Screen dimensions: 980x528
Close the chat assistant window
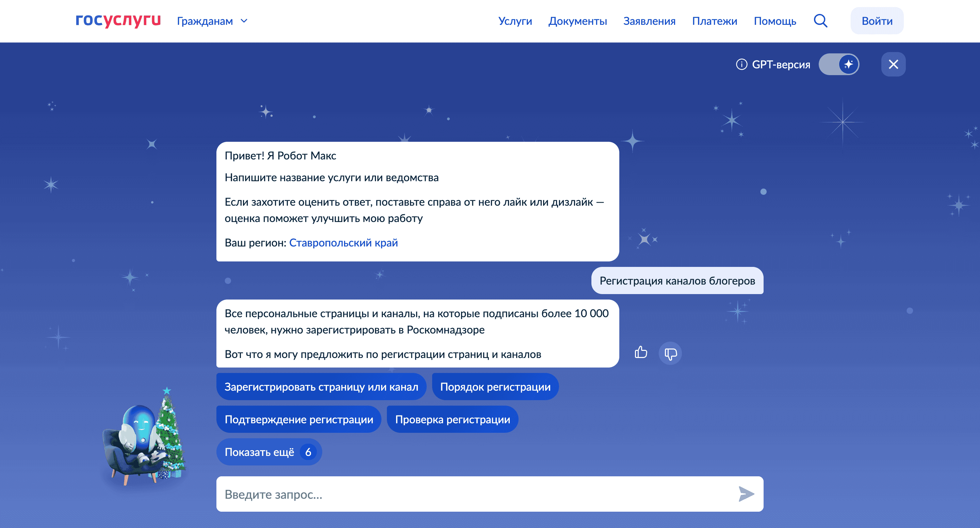click(894, 64)
